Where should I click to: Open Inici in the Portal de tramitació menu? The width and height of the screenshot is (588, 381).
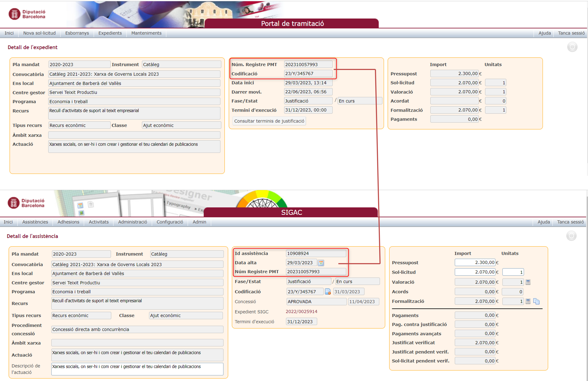tap(9, 33)
